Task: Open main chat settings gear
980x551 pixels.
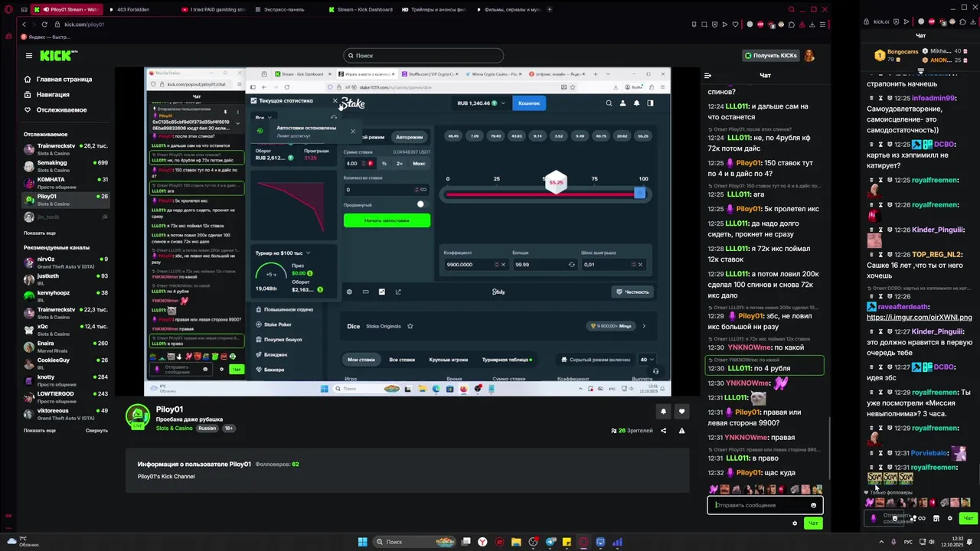Action: click(795, 523)
